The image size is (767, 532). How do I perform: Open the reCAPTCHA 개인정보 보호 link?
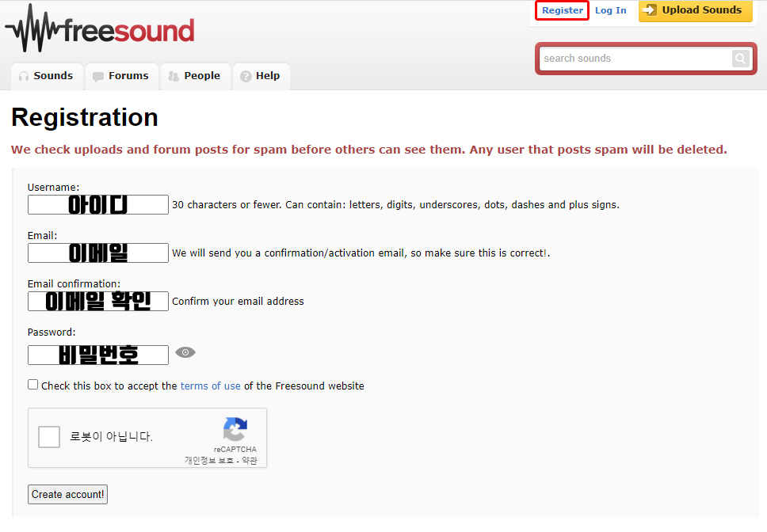click(x=209, y=461)
